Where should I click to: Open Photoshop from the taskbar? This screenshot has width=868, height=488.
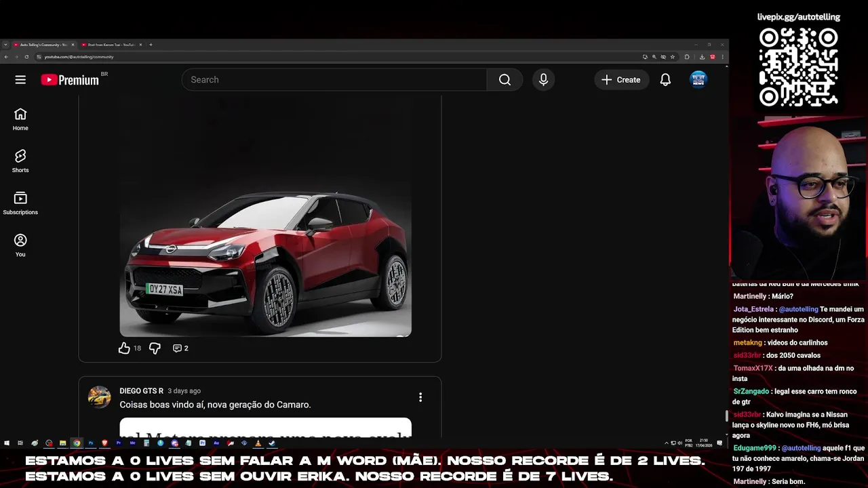[91, 443]
